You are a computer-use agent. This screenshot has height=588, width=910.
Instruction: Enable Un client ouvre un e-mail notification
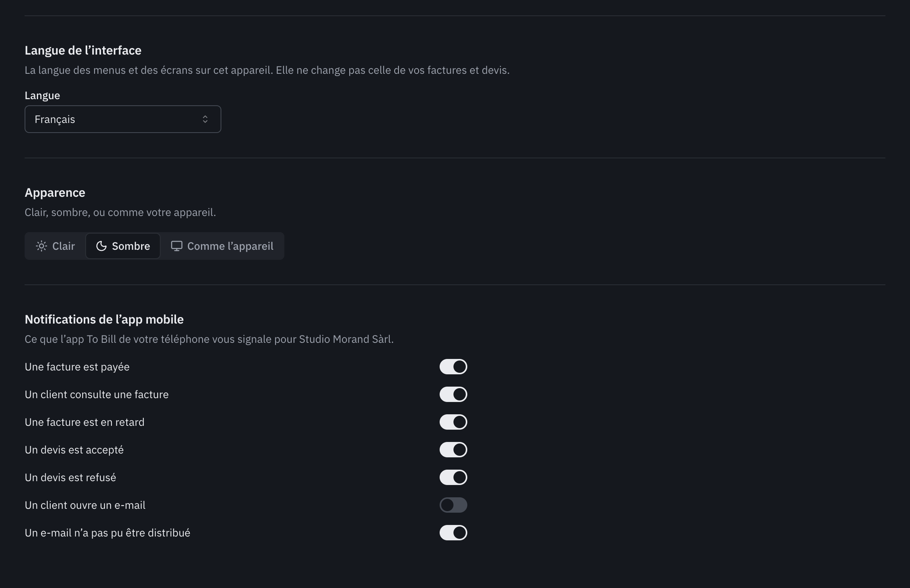click(x=453, y=505)
